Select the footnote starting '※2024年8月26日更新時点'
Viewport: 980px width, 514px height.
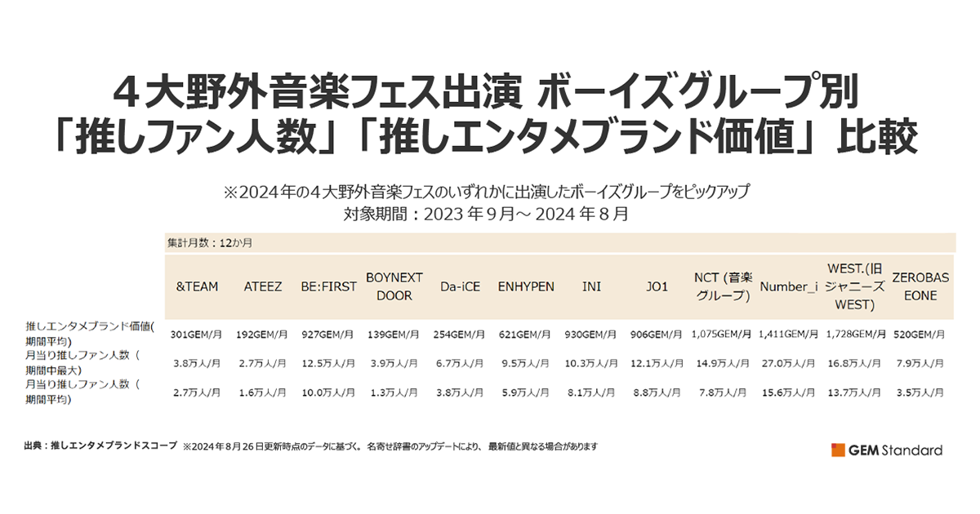tap(390, 447)
